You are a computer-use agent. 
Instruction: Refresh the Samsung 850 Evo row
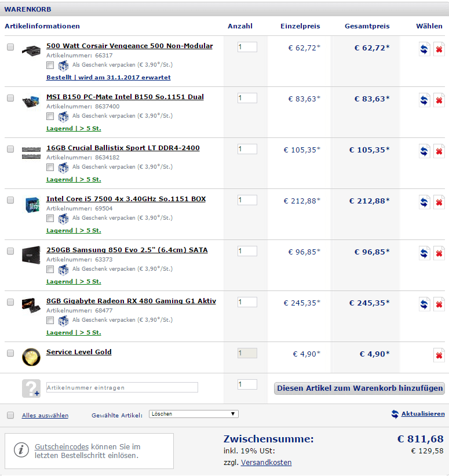pos(425,253)
